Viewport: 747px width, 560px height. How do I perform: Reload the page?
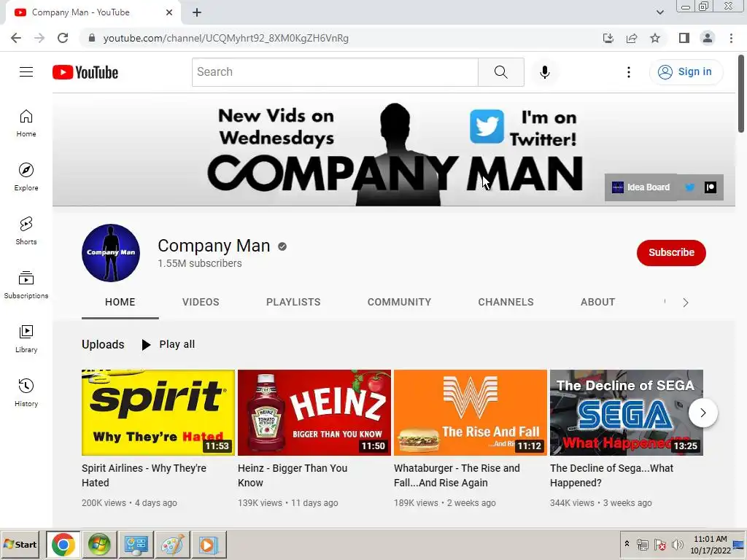click(63, 38)
